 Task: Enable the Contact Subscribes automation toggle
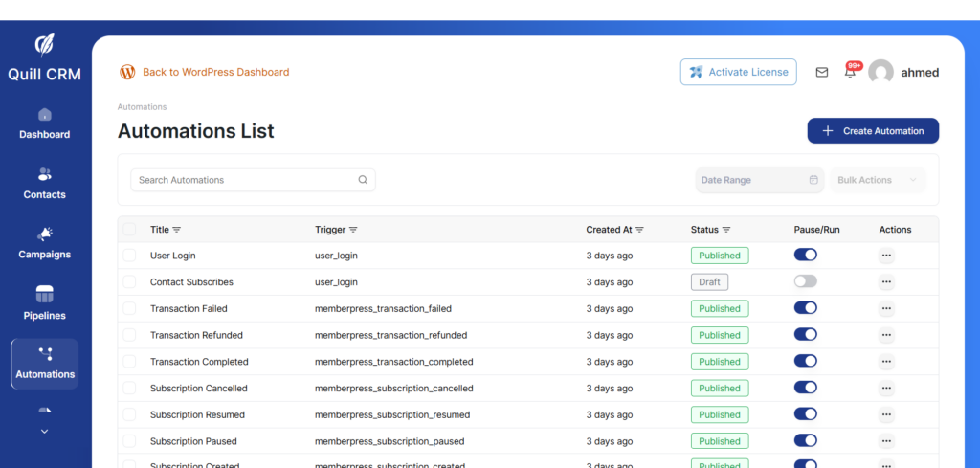pyautogui.click(x=805, y=282)
